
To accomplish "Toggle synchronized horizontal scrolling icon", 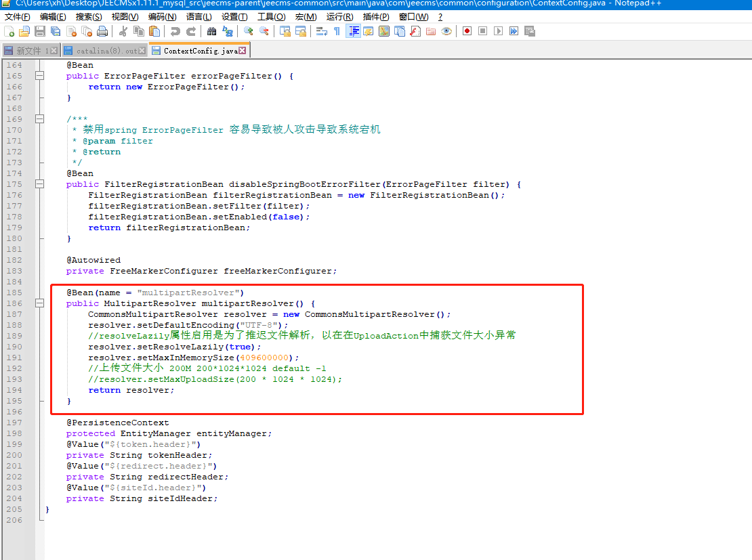I will pos(301,32).
